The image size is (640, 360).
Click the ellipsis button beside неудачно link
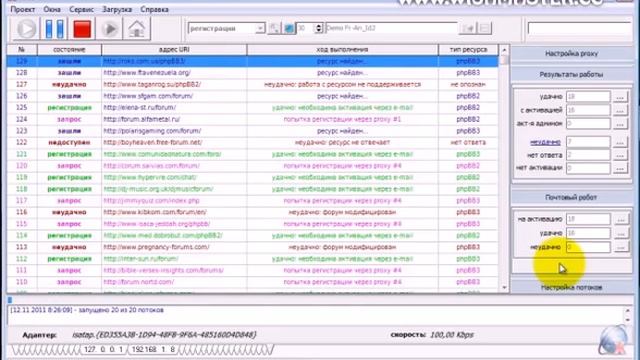620,142
